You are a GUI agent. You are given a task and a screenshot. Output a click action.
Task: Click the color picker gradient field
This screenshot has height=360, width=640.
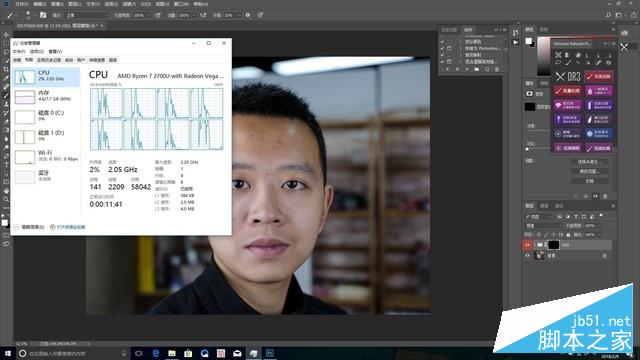click(544, 56)
